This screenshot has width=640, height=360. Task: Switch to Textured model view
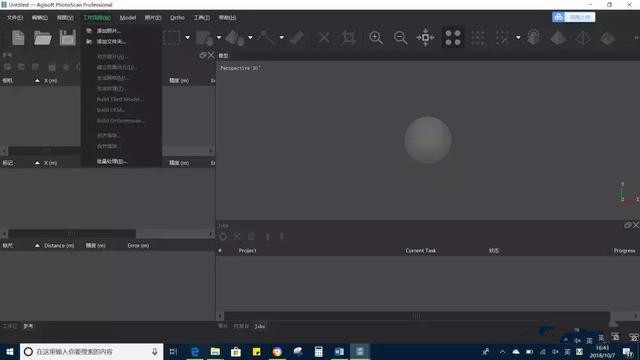coord(607,38)
